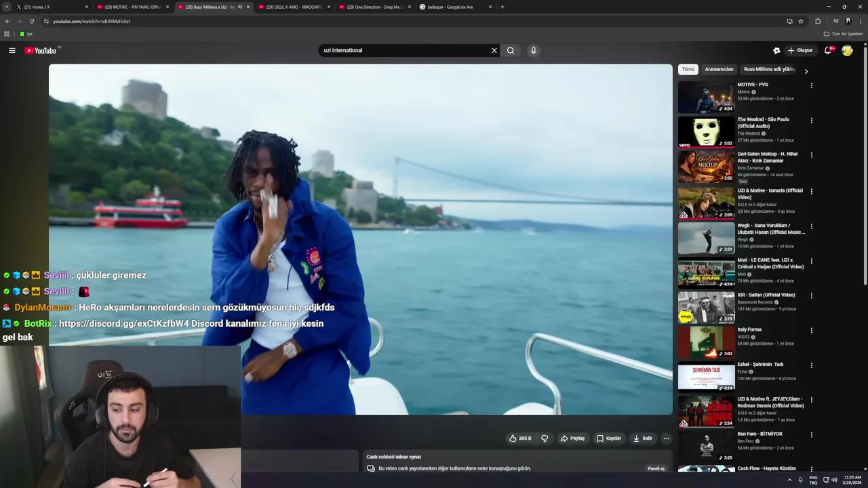Select the Russ Millions filter chip
Viewport: 868px width, 488px height.
769,69
